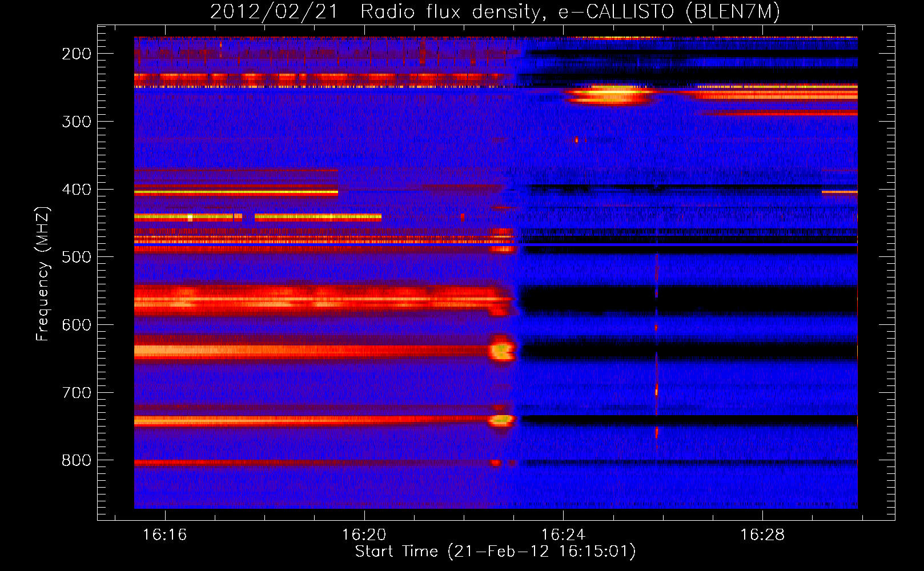924x571 pixels.
Task: Click the 16:28 time tick label
Action: pyautogui.click(x=762, y=535)
